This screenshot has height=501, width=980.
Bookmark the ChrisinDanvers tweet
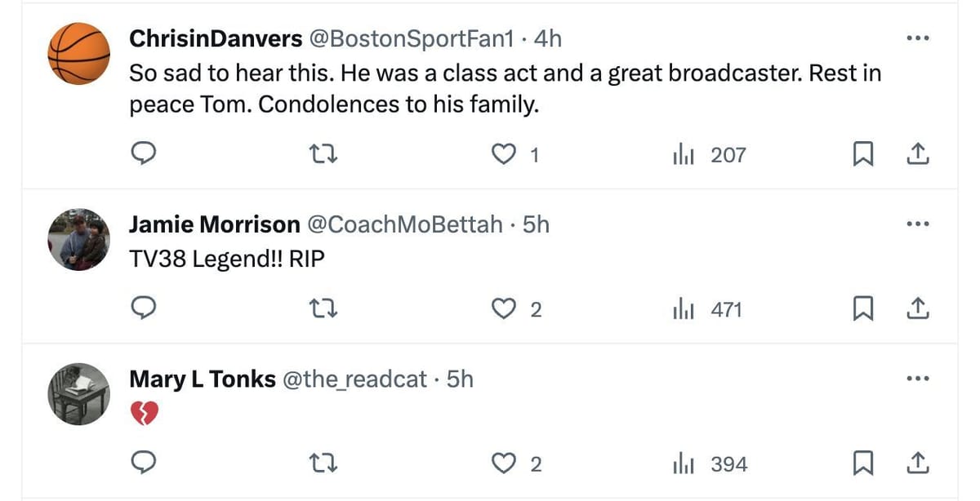(x=861, y=154)
